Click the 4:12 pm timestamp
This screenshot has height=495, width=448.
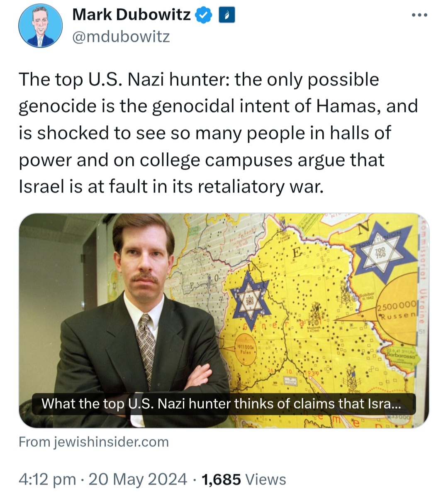[47, 479]
